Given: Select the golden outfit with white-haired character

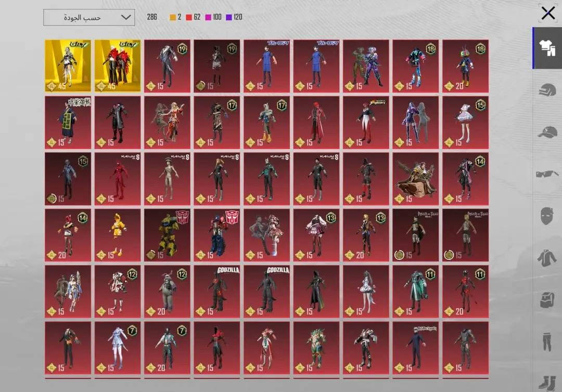Looking at the screenshot, I should (68, 66).
